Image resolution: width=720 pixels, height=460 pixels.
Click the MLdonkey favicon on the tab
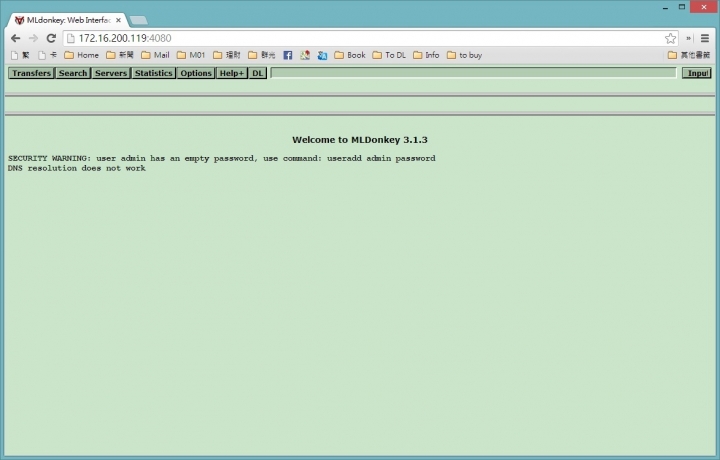tap(19, 20)
